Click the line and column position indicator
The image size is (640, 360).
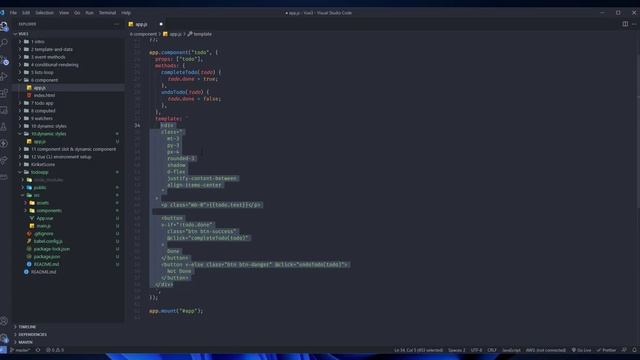pyautogui.click(x=418, y=350)
